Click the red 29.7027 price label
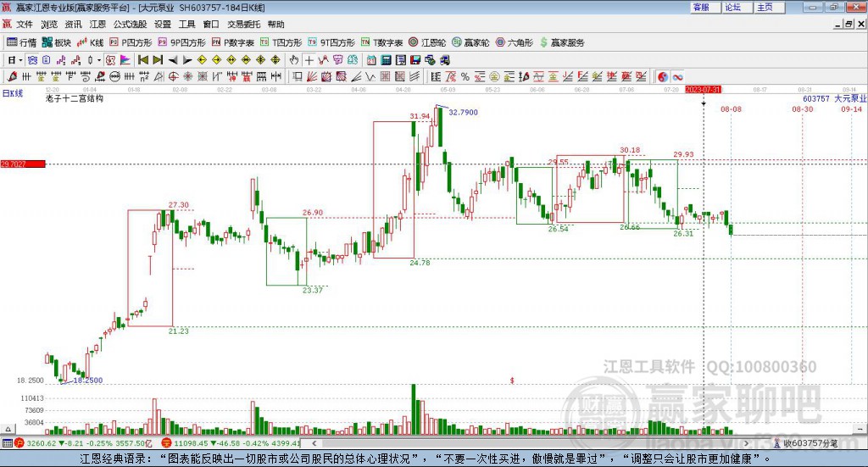 [23, 164]
